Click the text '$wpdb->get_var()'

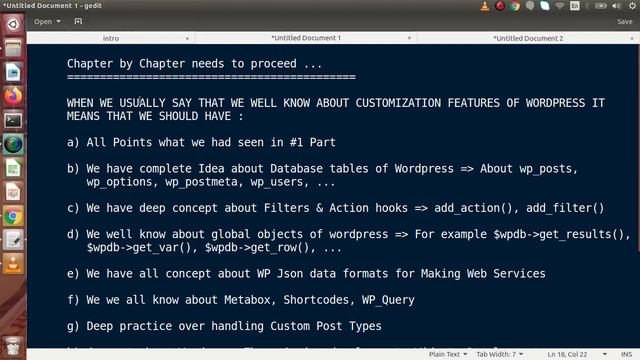pyautogui.click(x=139, y=247)
